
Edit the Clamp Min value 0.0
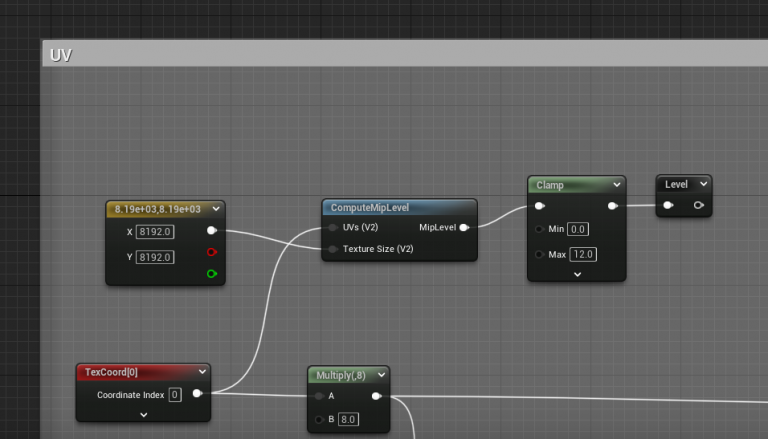point(578,229)
